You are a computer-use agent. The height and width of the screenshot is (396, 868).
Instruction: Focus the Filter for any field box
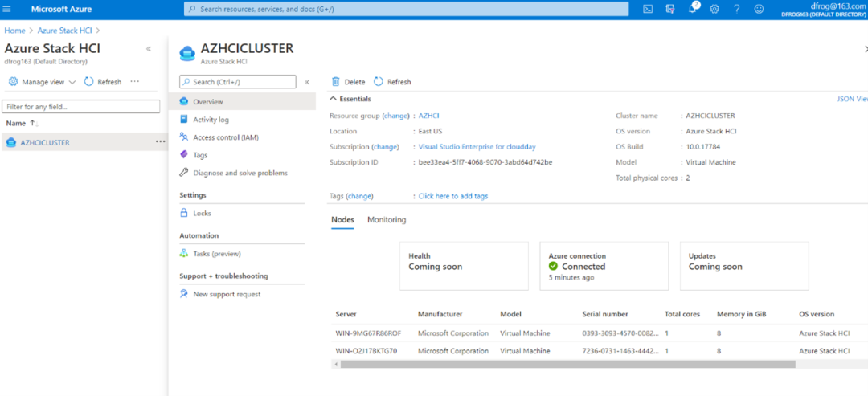(x=81, y=106)
